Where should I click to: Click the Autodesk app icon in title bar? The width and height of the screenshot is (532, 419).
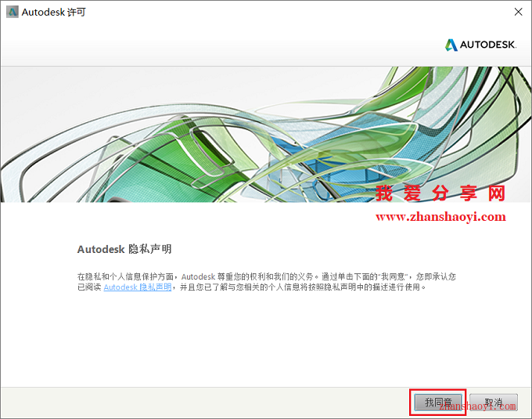[13, 12]
